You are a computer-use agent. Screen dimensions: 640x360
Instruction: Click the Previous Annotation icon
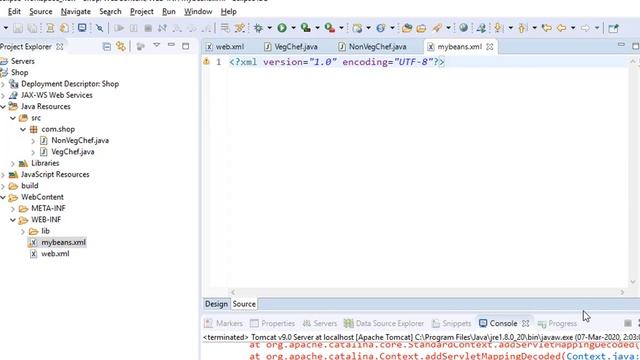[x=522, y=28]
